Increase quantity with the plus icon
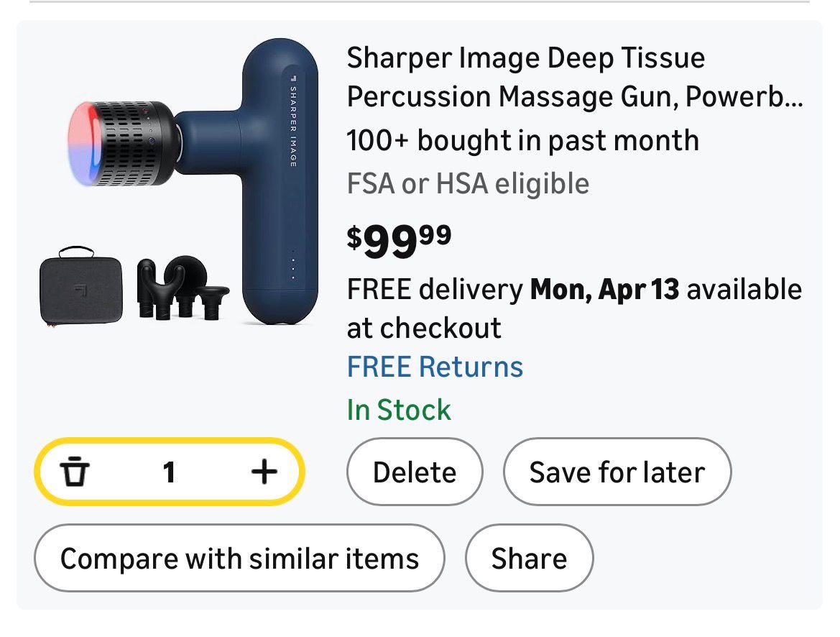Screen dimensions: 840x637 (x=264, y=472)
